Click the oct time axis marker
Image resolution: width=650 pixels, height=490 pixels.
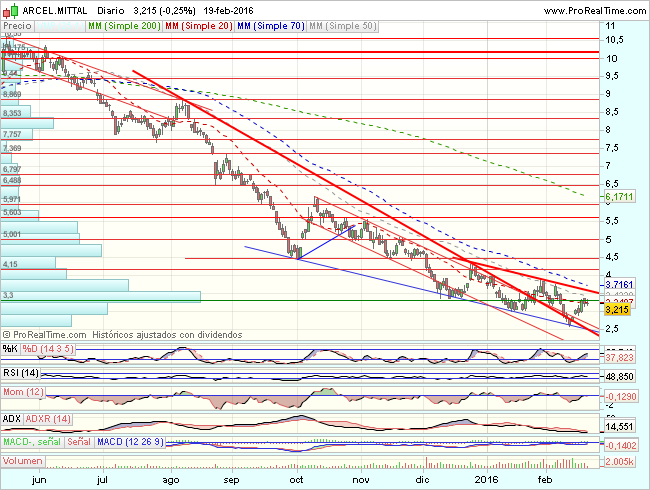point(296,480)
